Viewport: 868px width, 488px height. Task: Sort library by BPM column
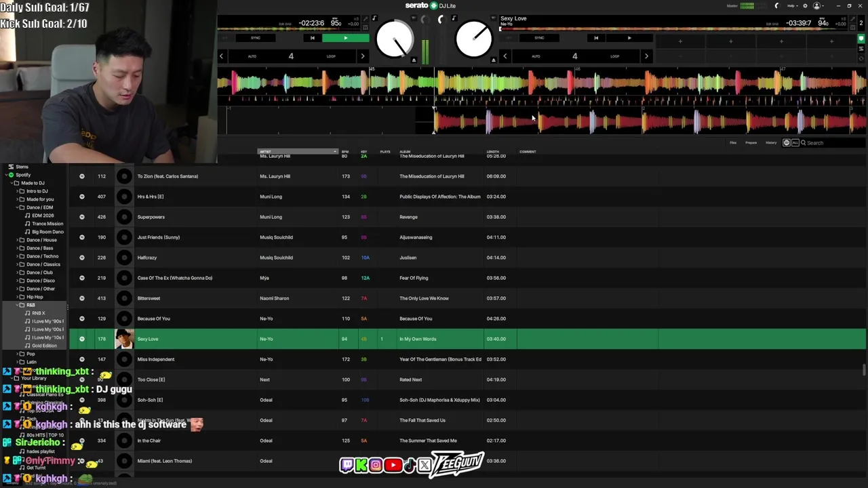(x=345, y=151)
